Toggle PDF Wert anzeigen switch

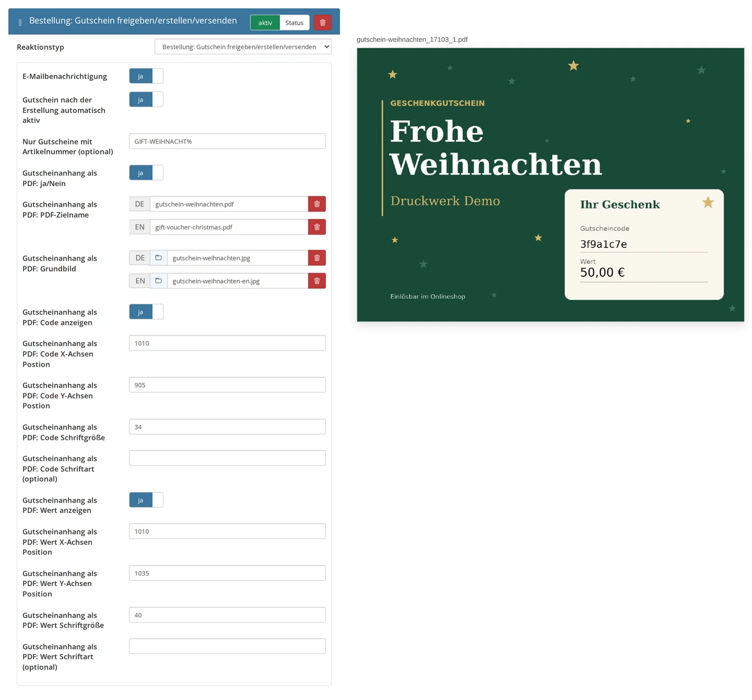pyautogui.click(x=146, y=500)
